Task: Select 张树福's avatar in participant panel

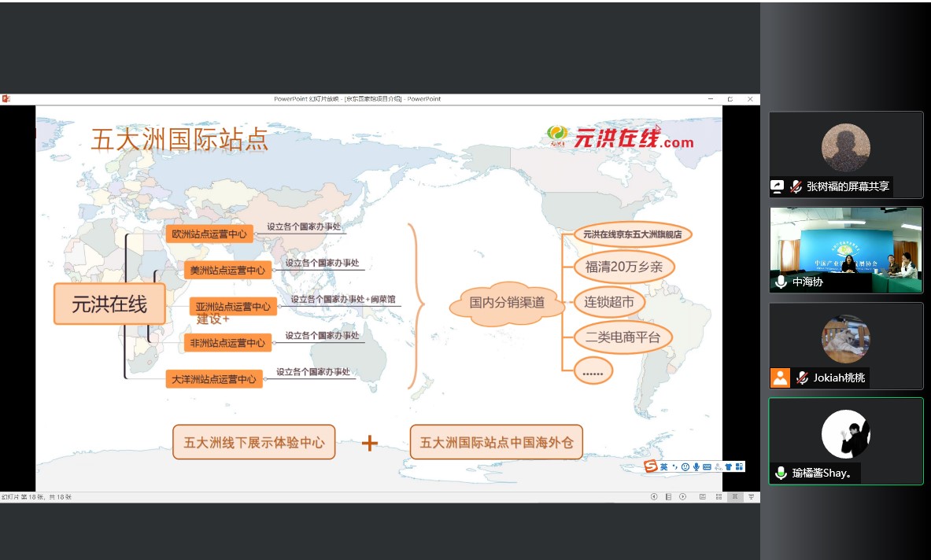Action: pos(845,148)
